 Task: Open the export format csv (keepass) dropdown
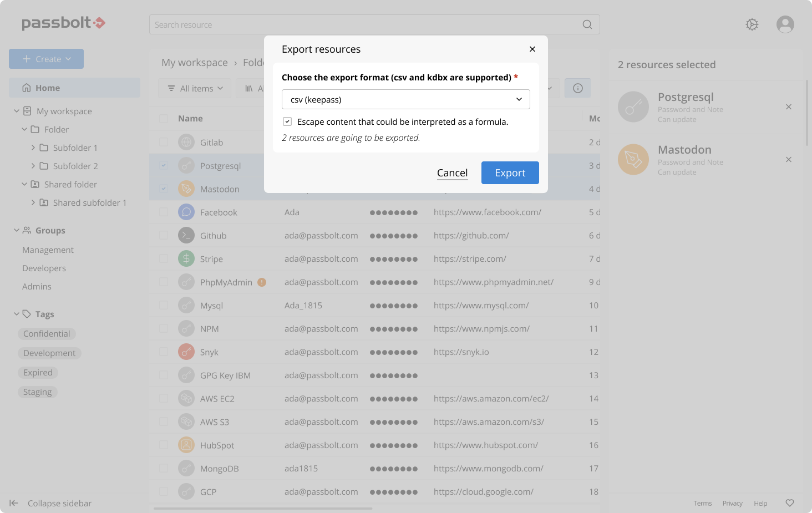tap(406, 99)
